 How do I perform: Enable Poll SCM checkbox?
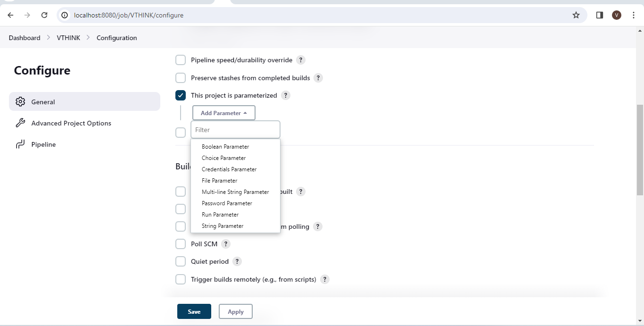point(181,244)
